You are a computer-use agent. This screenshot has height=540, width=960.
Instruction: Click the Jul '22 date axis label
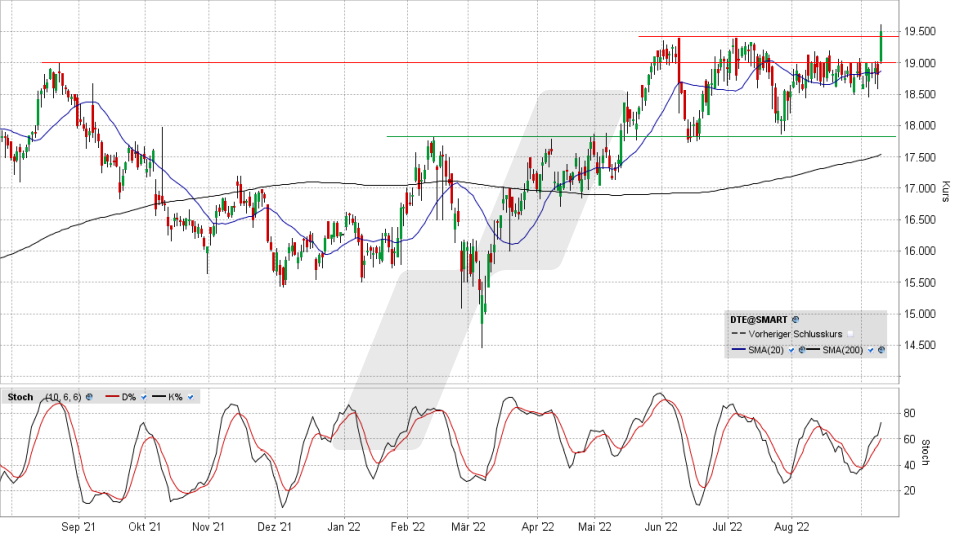(727, 527)
